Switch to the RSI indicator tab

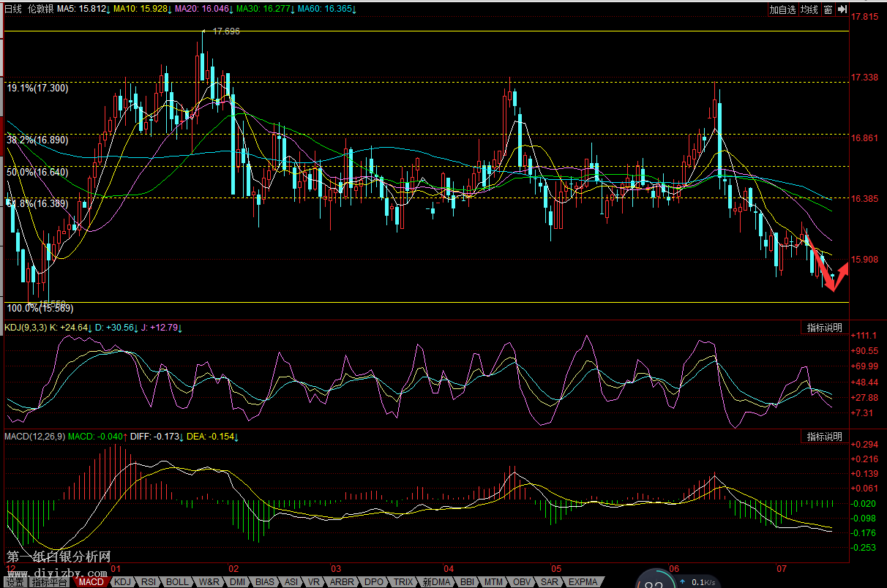coord(148,582)
